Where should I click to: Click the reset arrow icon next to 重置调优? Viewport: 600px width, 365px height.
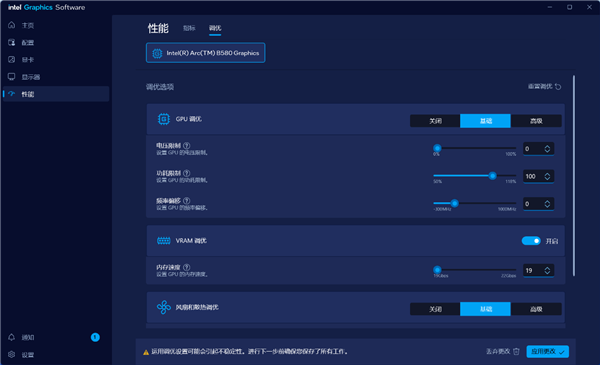click(558, 87)
